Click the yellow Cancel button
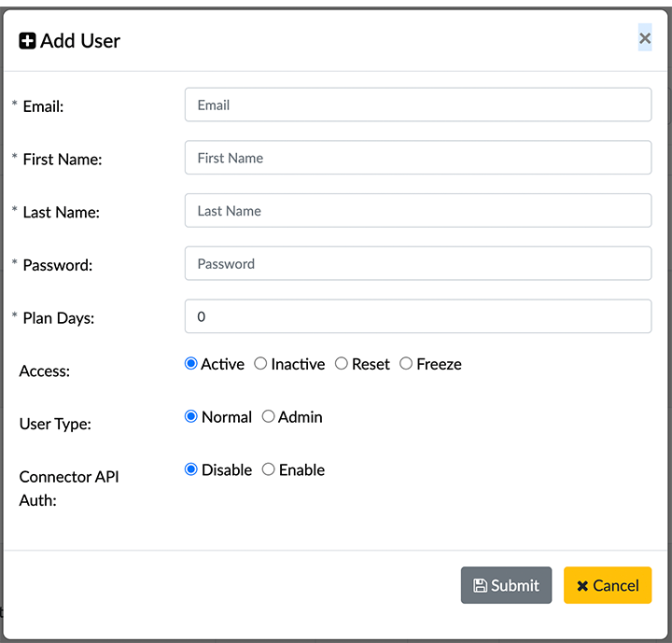 [x=607, y=585]
